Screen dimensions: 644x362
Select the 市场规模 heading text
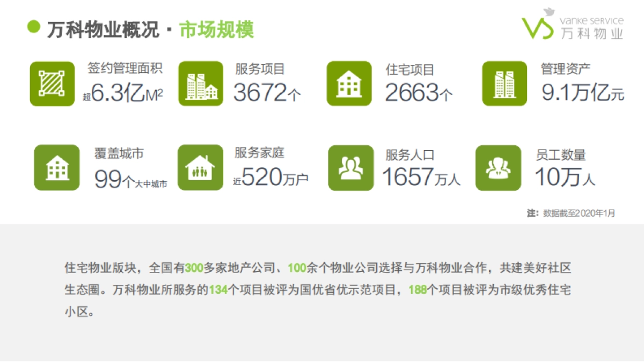pyautogui.click(x=217, y=28)
